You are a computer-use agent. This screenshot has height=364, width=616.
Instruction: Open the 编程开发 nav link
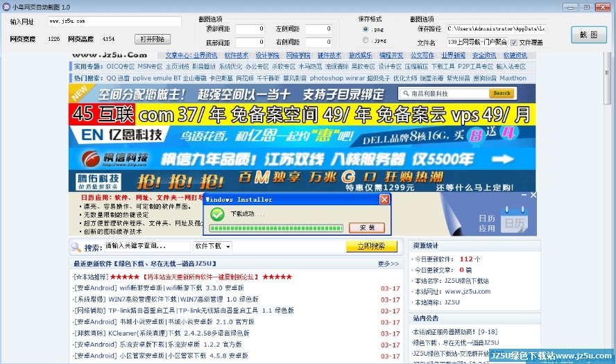click(391, 55)
